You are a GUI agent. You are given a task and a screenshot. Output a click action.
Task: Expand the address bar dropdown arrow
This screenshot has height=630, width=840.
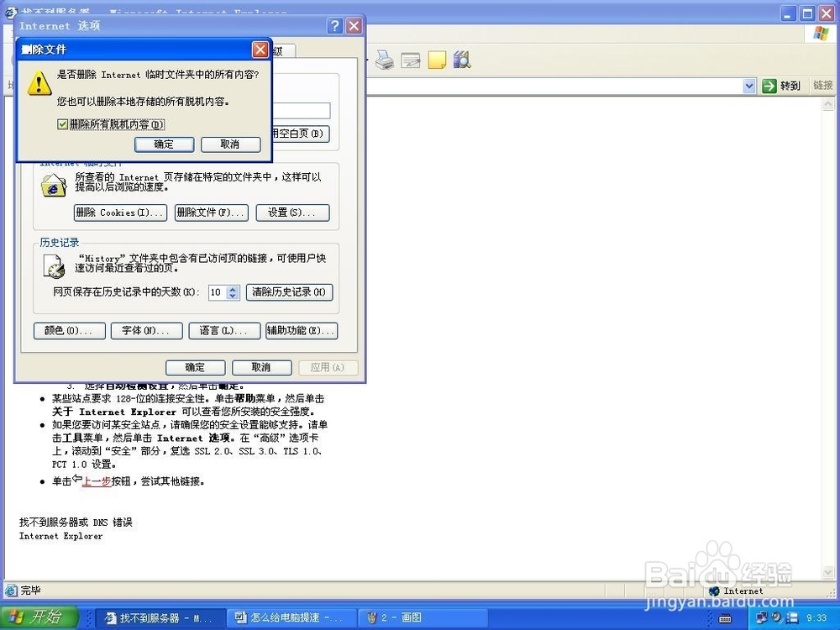pos(749,86)
